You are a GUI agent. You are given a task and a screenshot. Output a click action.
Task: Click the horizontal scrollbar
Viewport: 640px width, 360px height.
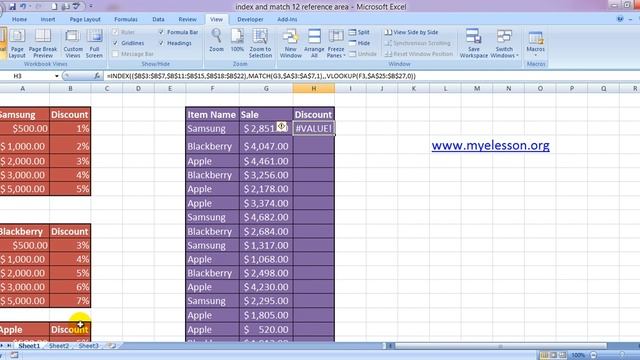pos(500,346)
